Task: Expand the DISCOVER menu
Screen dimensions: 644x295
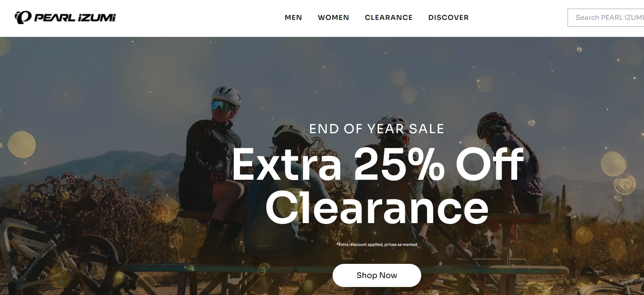Action: 448,17
